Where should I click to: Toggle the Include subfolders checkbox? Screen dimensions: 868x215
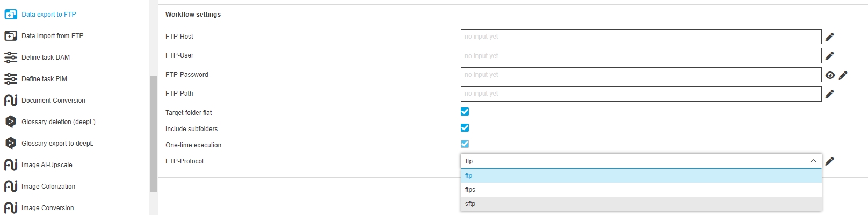pyautogui.click(x=465, y=128)
